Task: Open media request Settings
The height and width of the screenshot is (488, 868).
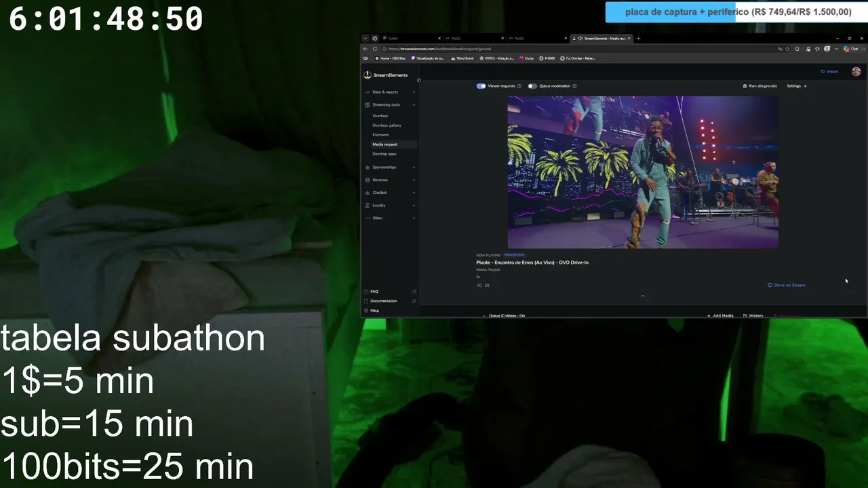Action: click(x=797, y=86)
